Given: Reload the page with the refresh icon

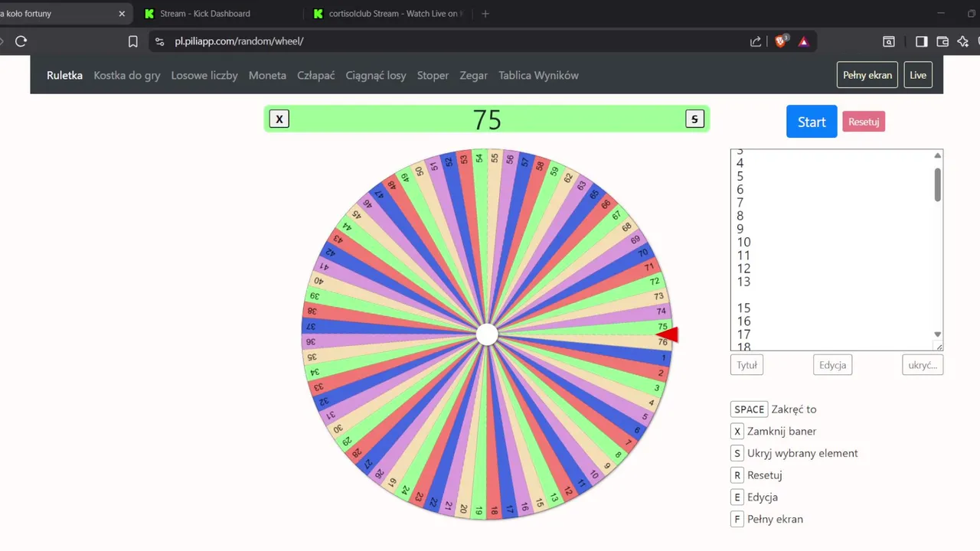Looking at the screenshot, I should [x=21, y=41].
